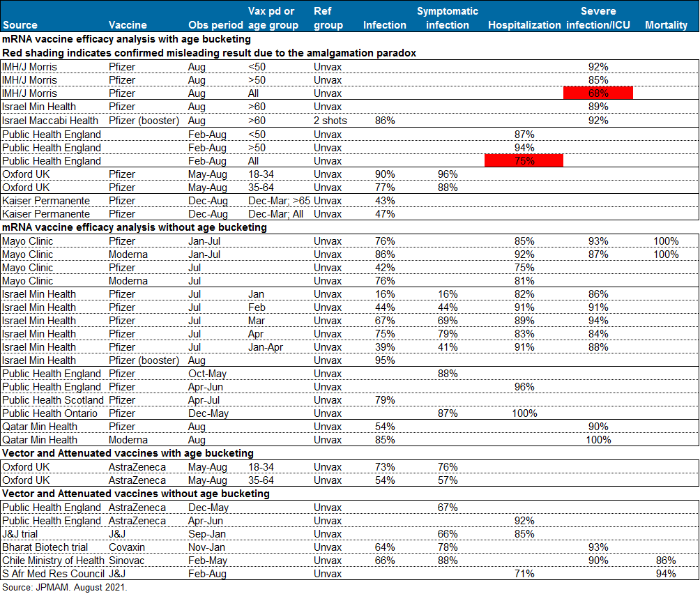Screen dimensions: 700x594
Task: Click the 'Vax pd or age group' header
Action: tap(273, 18)
